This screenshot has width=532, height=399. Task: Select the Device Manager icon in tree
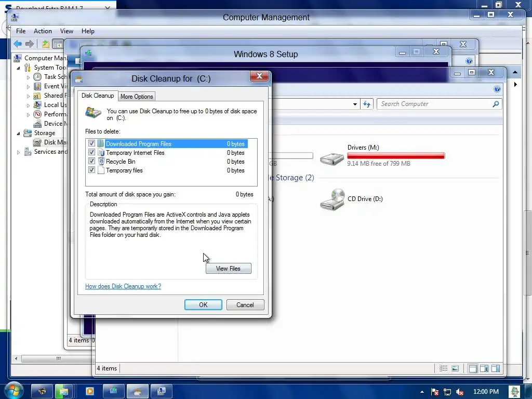(37, 124)
